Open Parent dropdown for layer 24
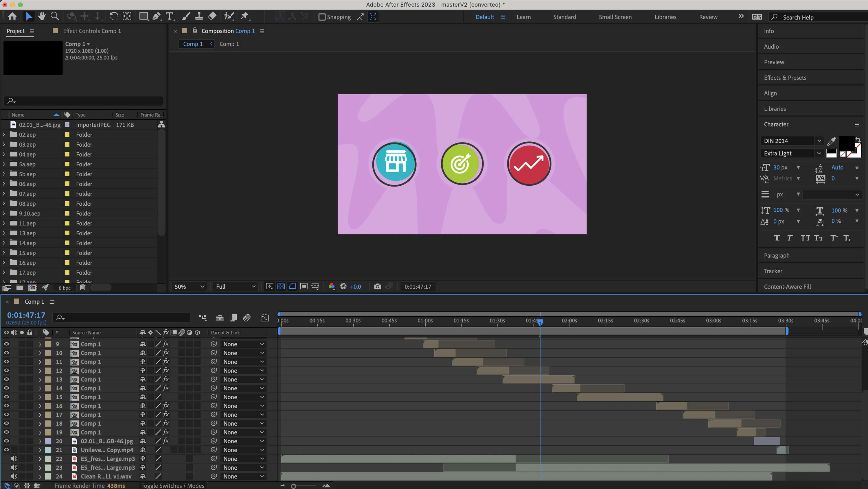The height and width of the screenshot is (489, 868). (x=243, y=476)
